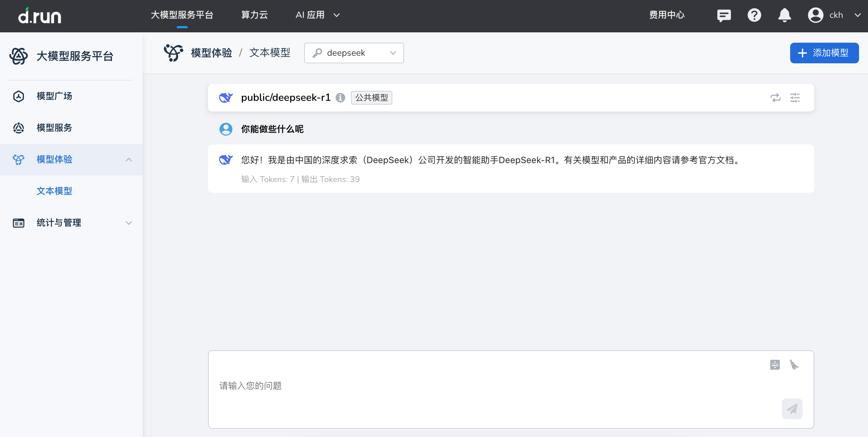Expand the 统计与管理 section

tap(59, 223)
